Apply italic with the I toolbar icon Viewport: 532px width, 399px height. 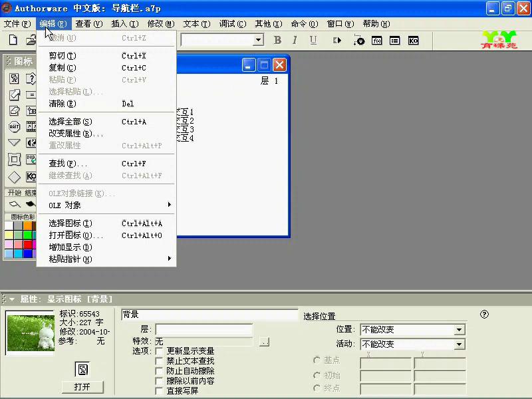tap(295, 41)
